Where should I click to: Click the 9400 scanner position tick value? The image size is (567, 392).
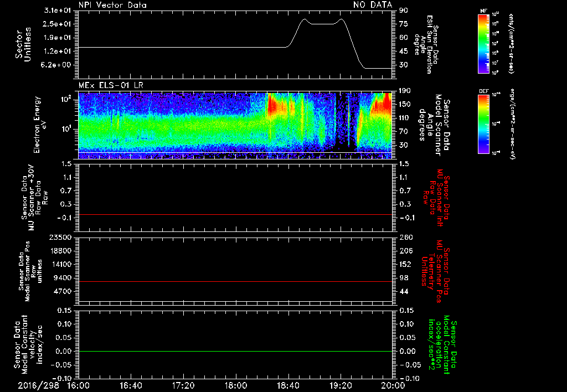coord(62,278)
